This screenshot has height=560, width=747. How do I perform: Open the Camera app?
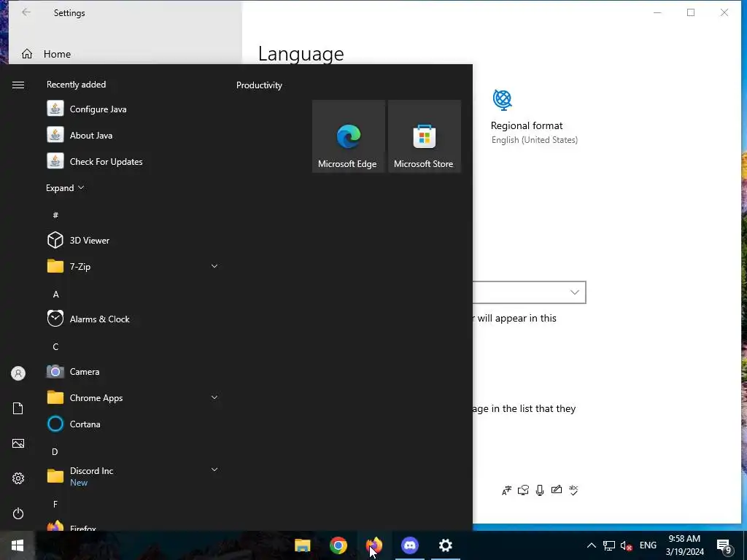click(133, 371)
